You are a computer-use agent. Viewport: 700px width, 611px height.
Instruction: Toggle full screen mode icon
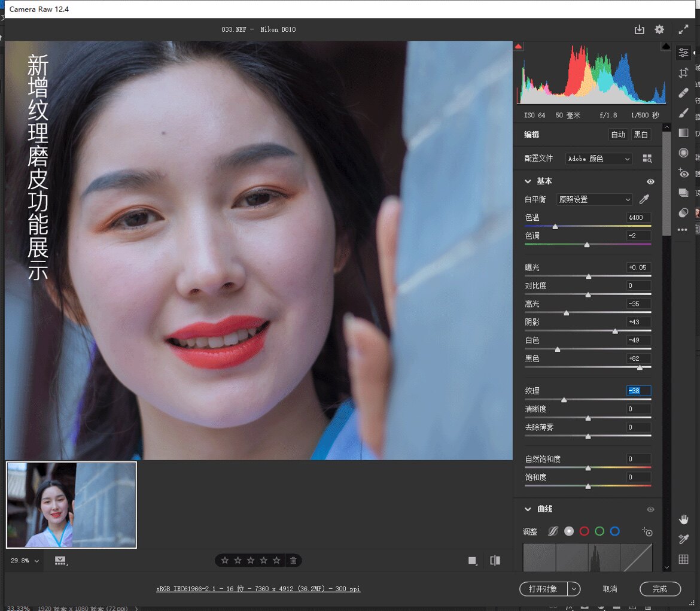click(x=683, y=29)
